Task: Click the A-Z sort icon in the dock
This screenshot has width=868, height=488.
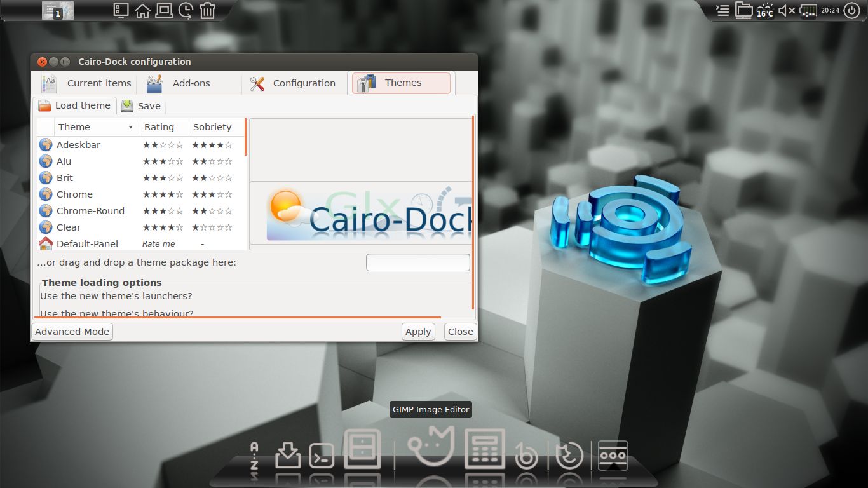Action: 254,456
